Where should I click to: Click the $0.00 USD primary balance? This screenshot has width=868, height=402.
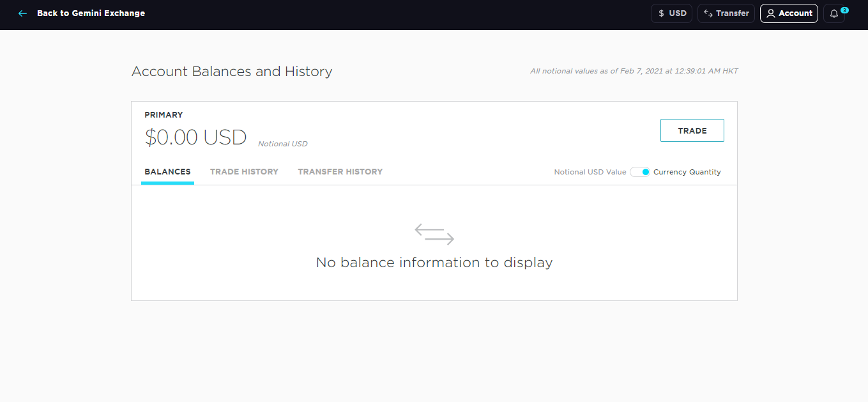(x=195, y=137)
